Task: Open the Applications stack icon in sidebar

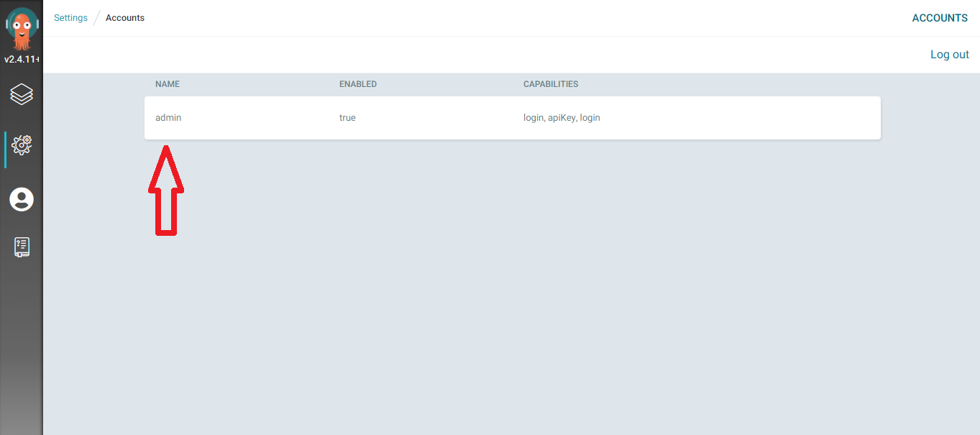Action: pos(22,94)
